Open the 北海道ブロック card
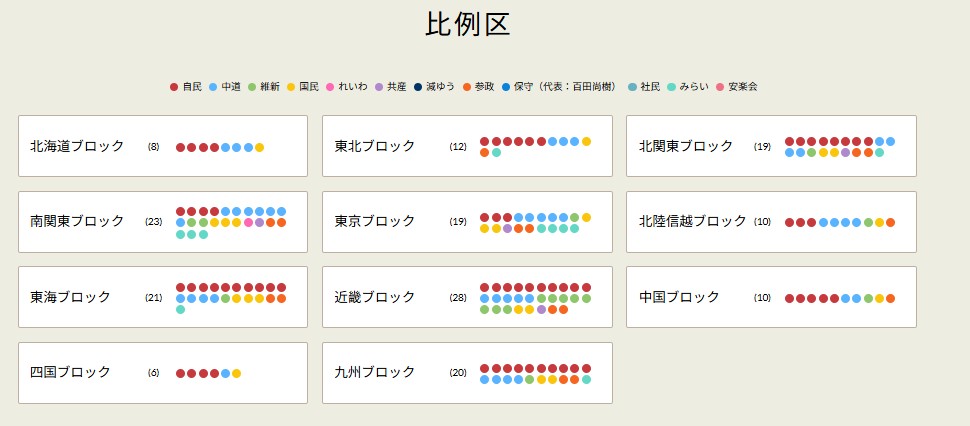The image size is (970, 426). pyautogui.click(x=163, y=146)
